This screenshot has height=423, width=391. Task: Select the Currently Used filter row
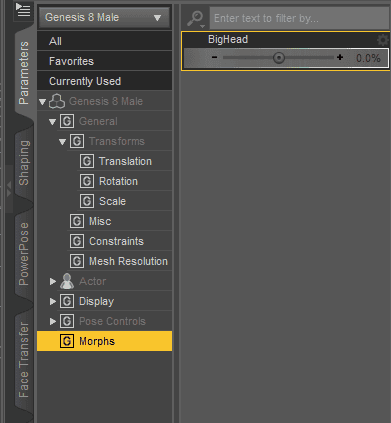click(104, 81)
